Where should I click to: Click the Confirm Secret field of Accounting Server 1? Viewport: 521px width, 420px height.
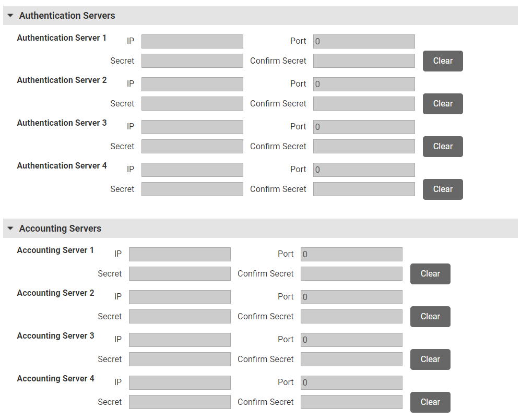tap(351, 274)
